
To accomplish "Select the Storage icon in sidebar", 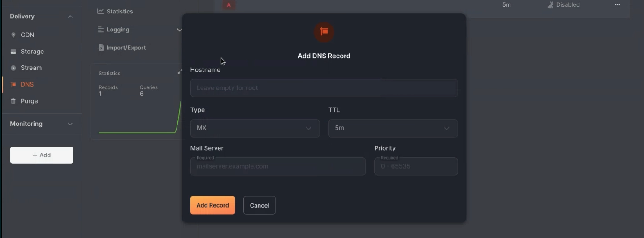I will (x=13, y=52).
